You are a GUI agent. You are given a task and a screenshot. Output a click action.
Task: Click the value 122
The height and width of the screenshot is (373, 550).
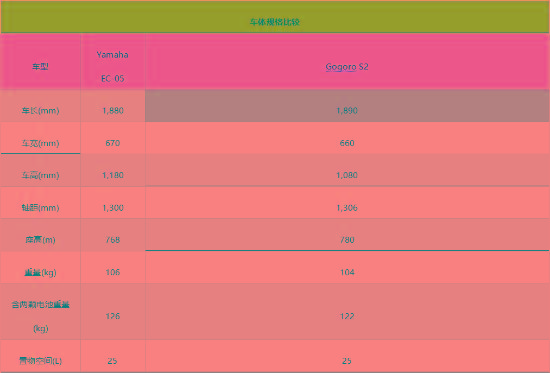coord(347,316)
